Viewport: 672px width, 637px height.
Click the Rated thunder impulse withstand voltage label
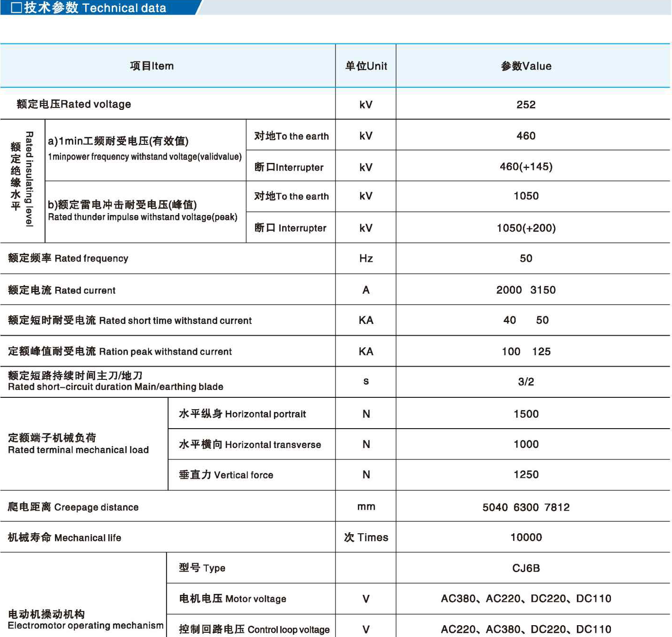(142, 211)
